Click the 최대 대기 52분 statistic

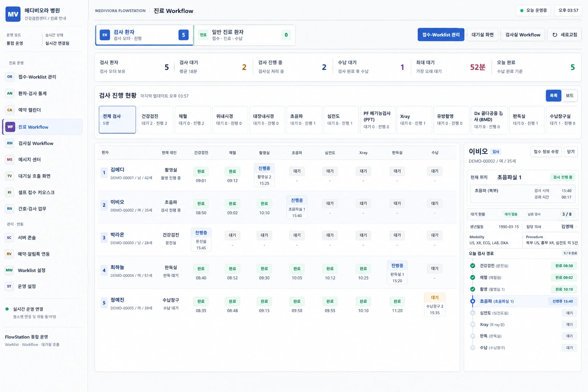pos(451,67)
